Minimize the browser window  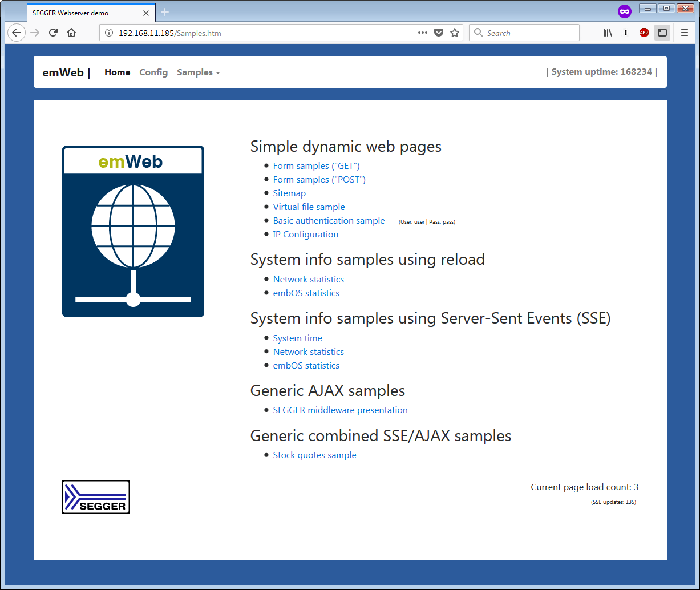(x=647, y=8)
